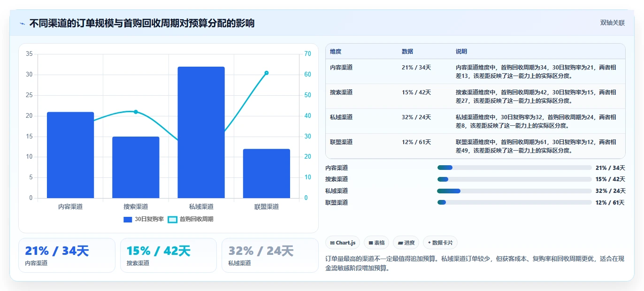
Task: Click the Chart.js tag
Action: tap(343, 243)
